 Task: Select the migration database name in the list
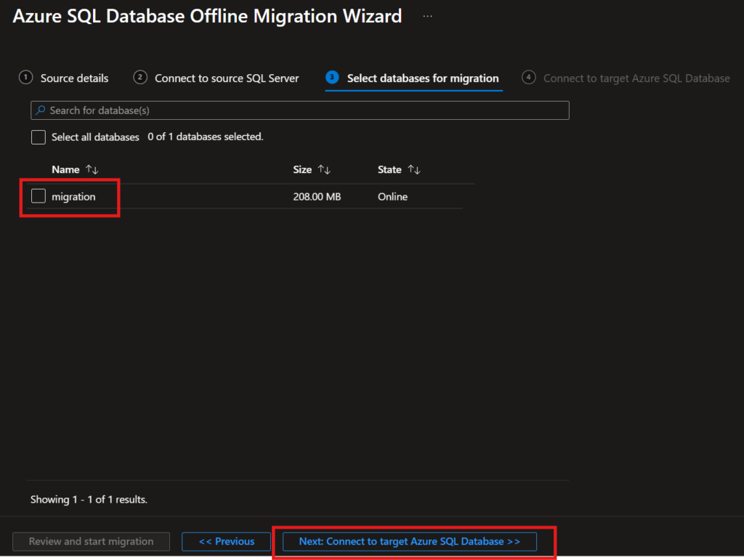point(73,197)
